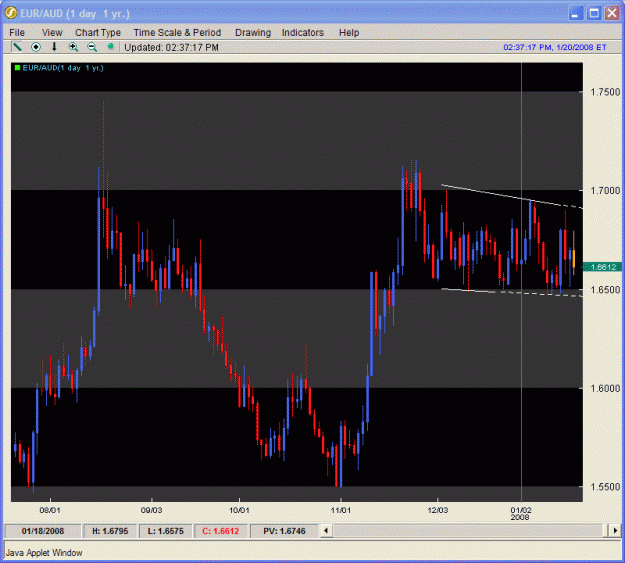Screen dimensions: 625x563
Task: Click the PV: 1.6746 value
Action: click(284, 531)
